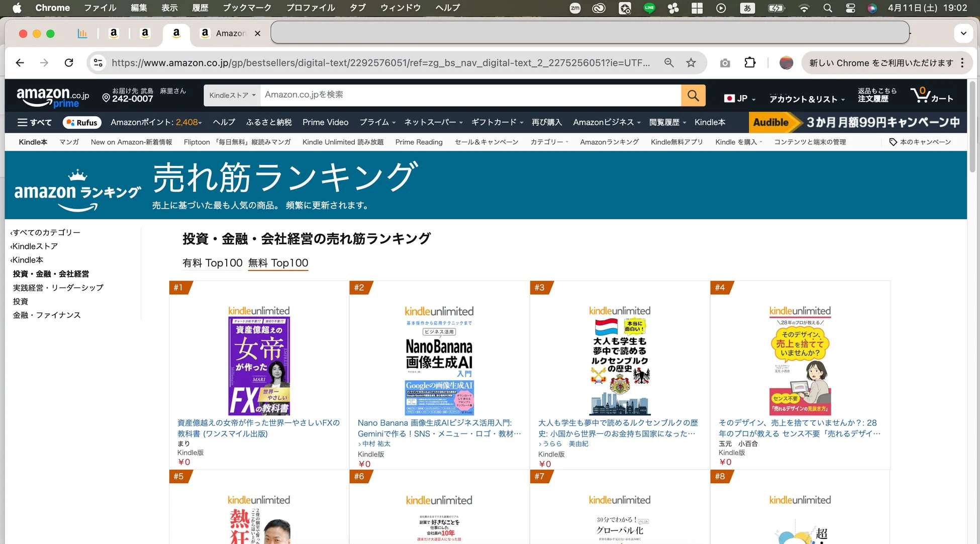The height and width of the screenshot is (544, 980).
Task: Click the Amazon search magnifier button
Action: pos(693,95)
